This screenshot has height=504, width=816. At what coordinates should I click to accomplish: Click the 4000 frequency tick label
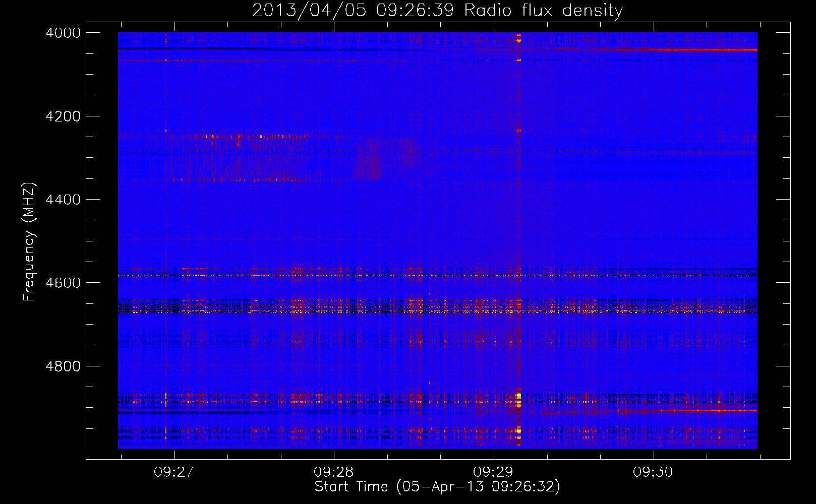(63, 33)
